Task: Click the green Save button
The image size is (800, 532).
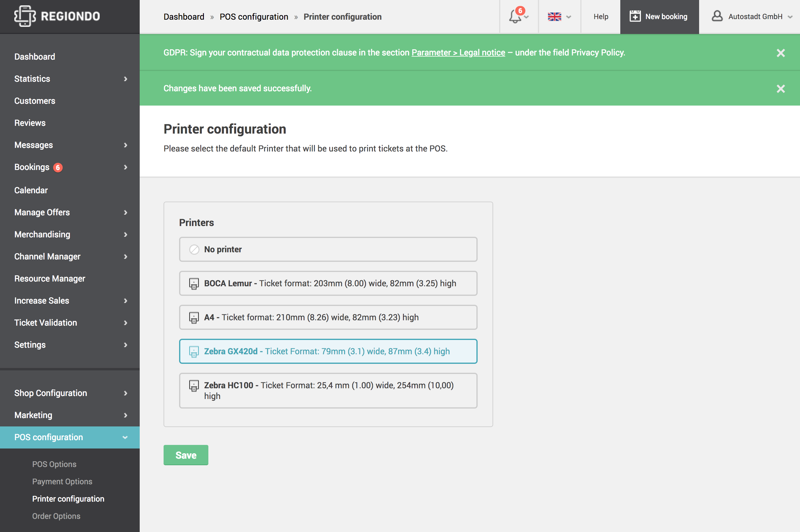Action: click(186, 455)
